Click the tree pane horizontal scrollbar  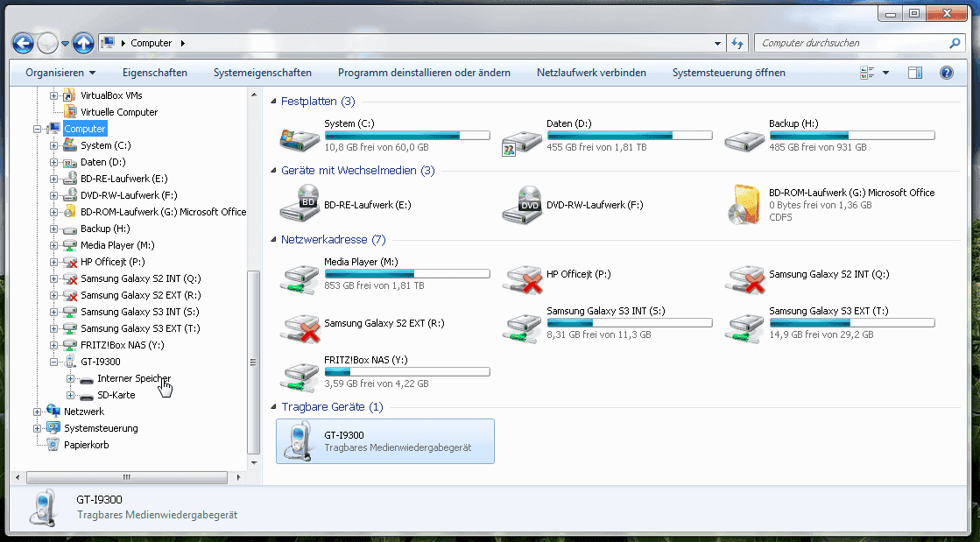coord(127,477)
